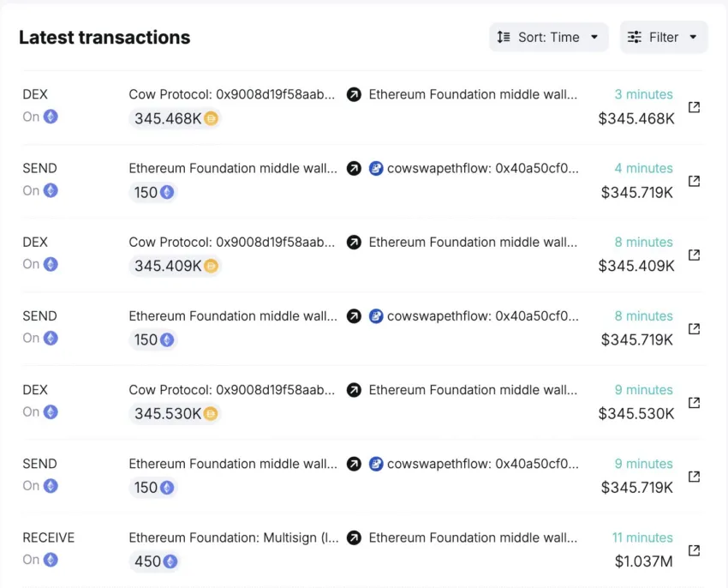
Task: Open external link for first DEX transaction
Action: (695, 107)
